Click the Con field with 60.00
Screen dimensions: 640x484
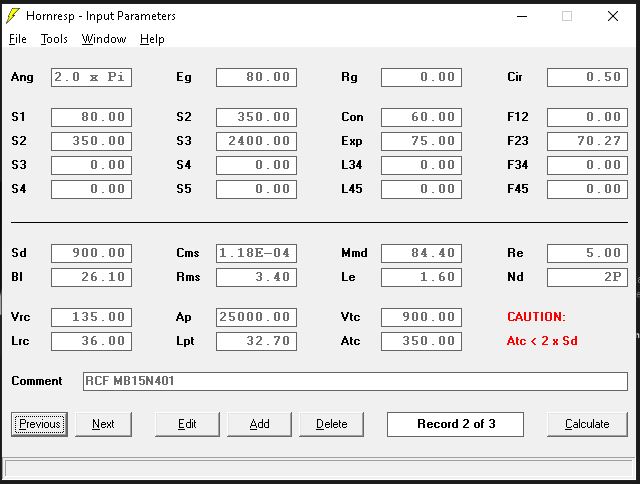point(421,118)
